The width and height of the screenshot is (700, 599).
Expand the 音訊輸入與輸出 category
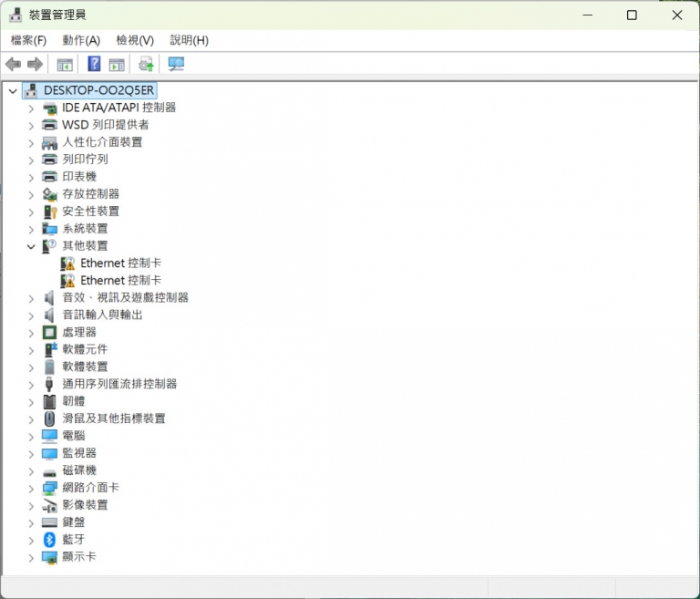tap(31, 316)
